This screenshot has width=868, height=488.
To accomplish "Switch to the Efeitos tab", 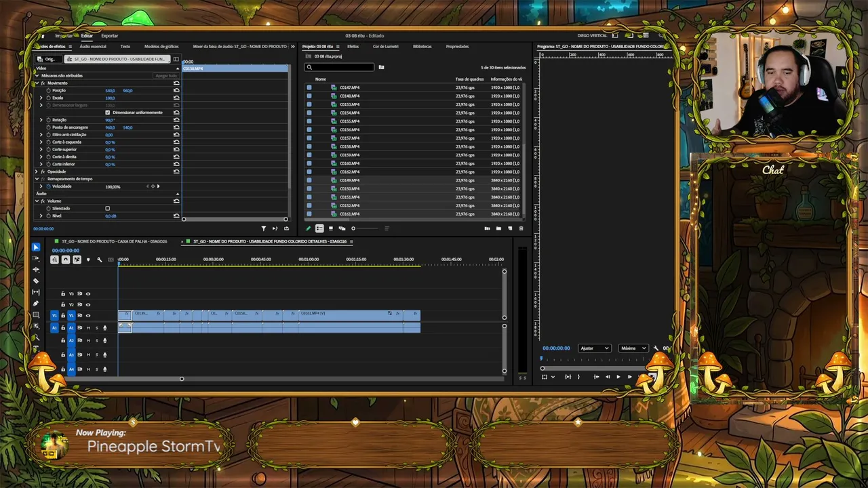I will coord(353,47).
